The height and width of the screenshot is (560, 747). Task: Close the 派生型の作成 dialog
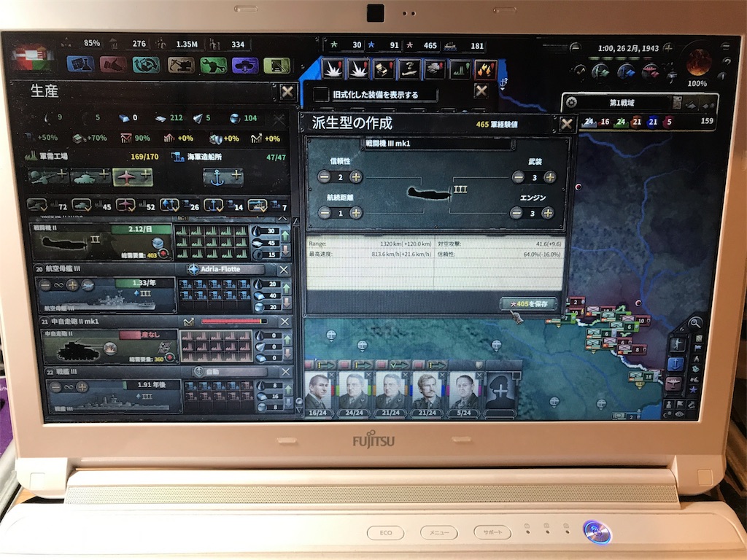(566, 124)
